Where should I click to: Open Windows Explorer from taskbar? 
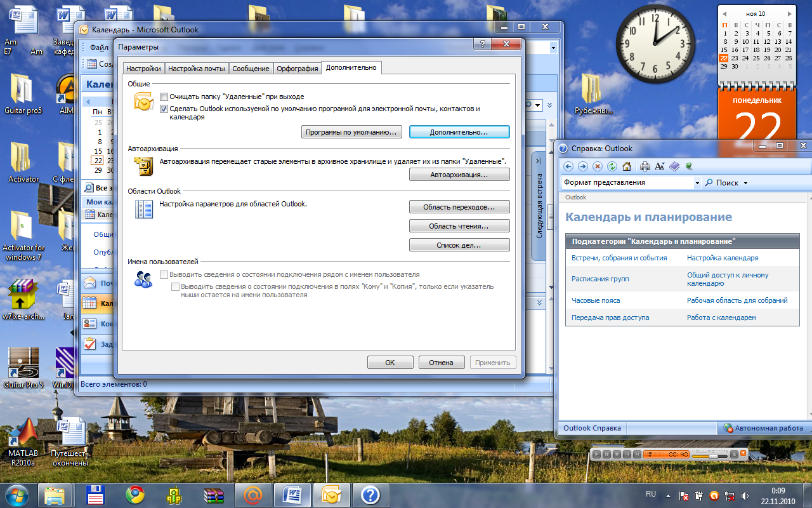click(55, 495)
